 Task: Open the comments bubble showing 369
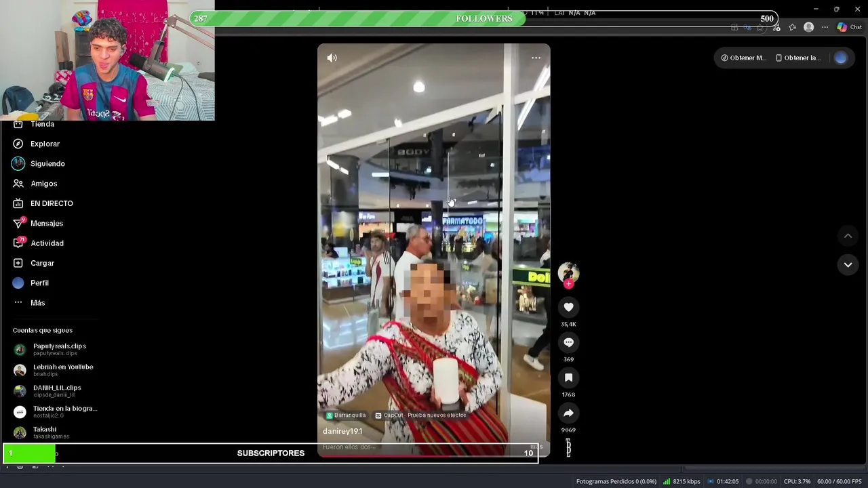pos(568,342)
